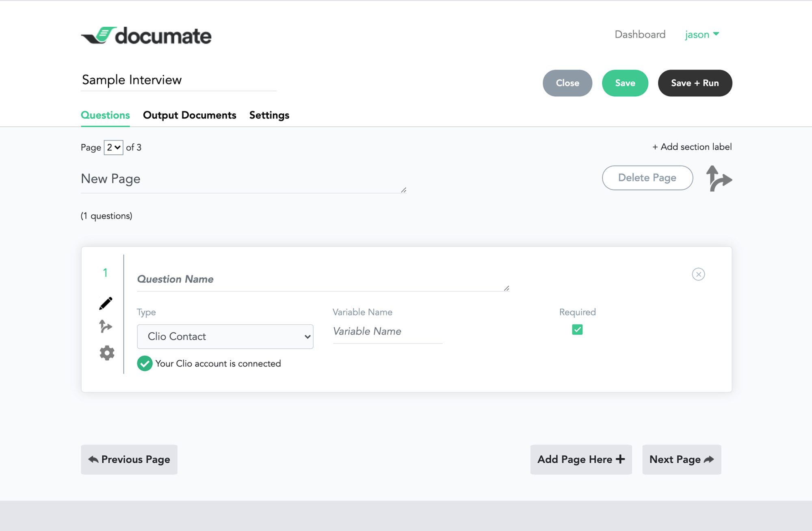Click the Save + Run button

point(695,83)
